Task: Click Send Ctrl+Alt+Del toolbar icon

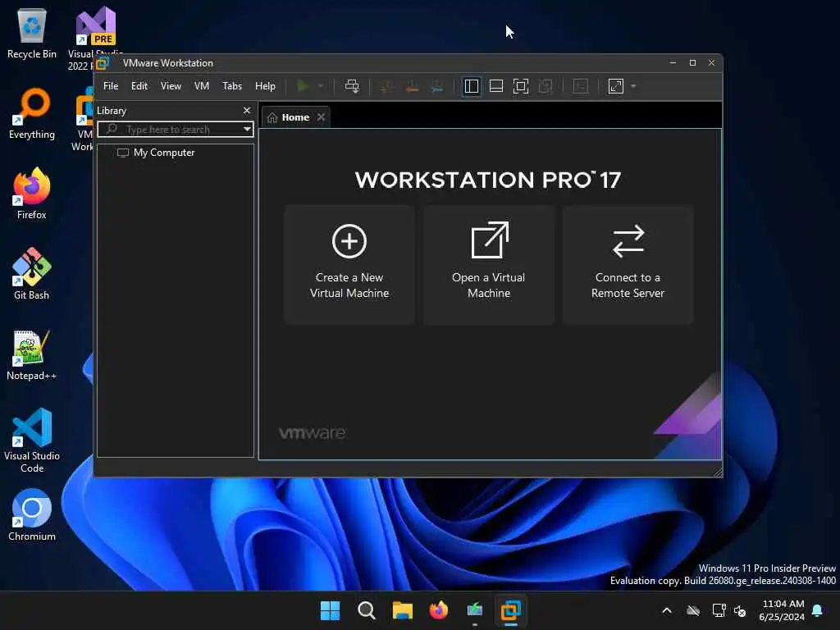Action: click(x=352, y=86)
